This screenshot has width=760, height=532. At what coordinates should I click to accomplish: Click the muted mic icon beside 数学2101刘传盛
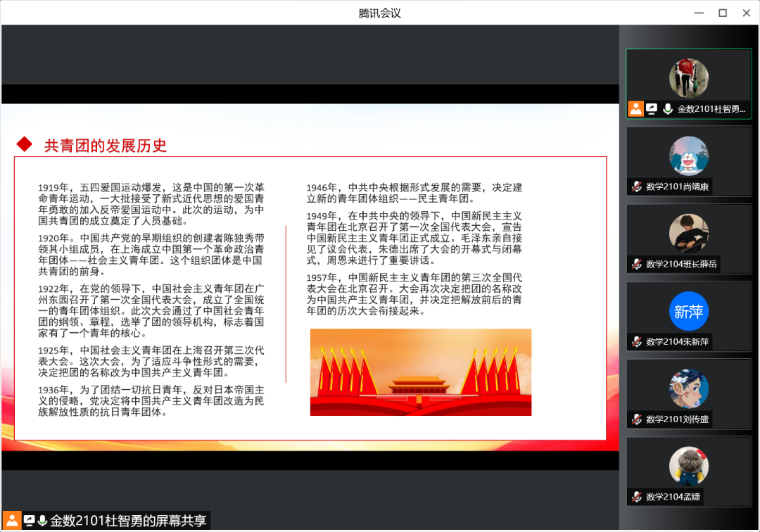tap(636, 419)
